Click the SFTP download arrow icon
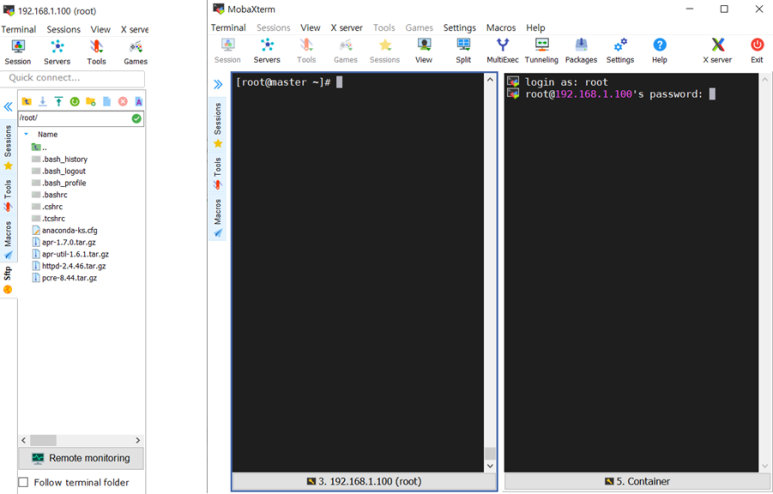Viewport: 773px width, 494px height. tap(43, 102)
